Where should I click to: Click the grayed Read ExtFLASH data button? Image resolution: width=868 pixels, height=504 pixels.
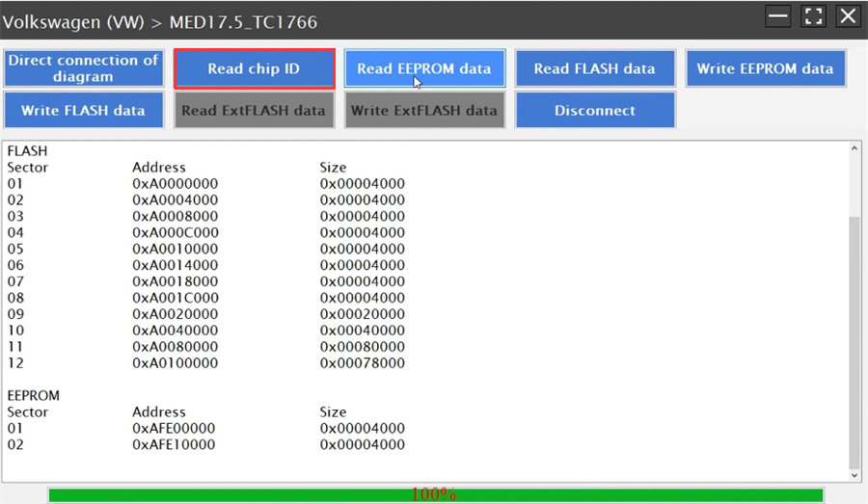[x=254, y=110]
